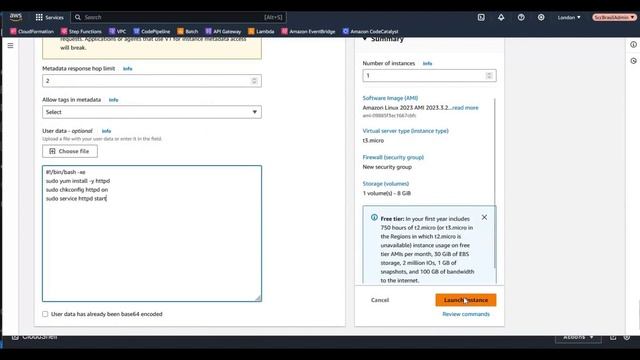640x360 pixels.
Task: Expand the left navigation hamburger menu
Action: point(10,46)
